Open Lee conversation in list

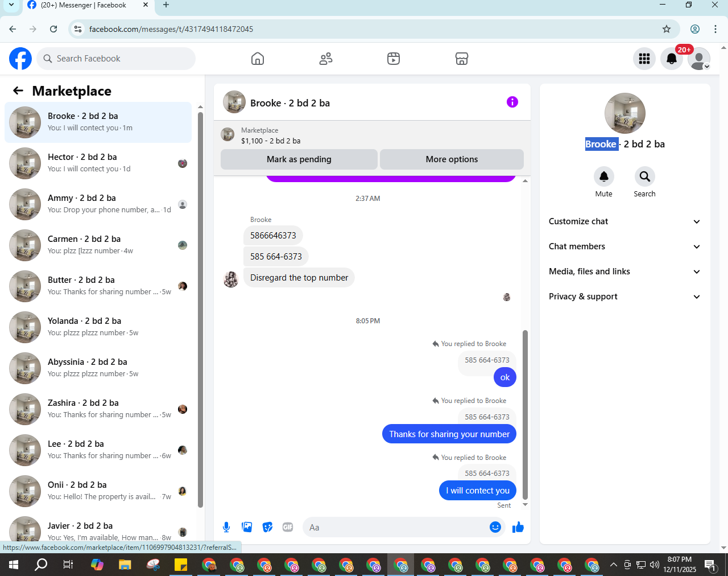[x=98, y=450]
